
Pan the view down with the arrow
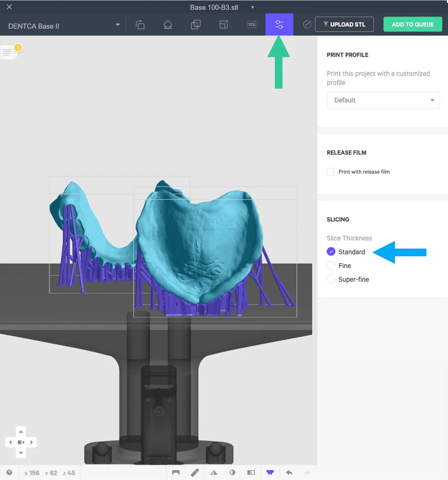coord(21,453)
